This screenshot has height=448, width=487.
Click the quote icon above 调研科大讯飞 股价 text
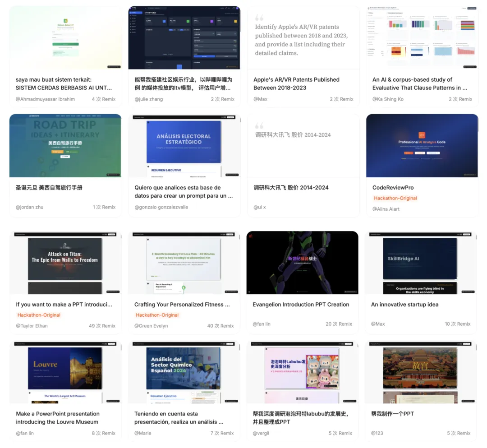(259, 126)
